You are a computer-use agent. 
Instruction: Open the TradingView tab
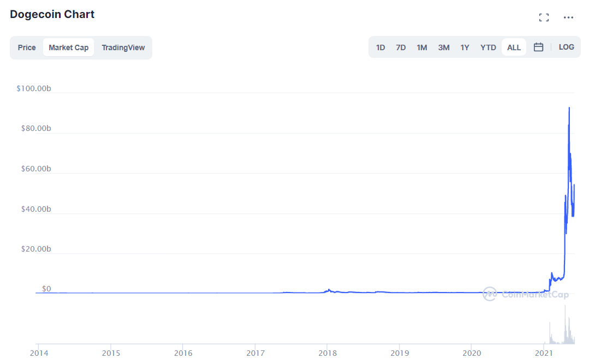pos(123,47)
